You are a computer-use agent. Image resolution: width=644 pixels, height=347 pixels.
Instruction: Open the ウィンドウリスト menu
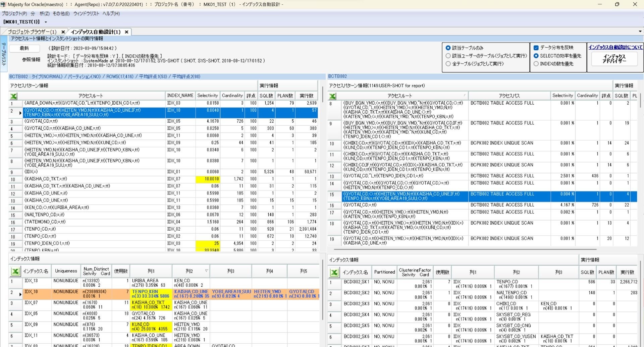(86, 13)
